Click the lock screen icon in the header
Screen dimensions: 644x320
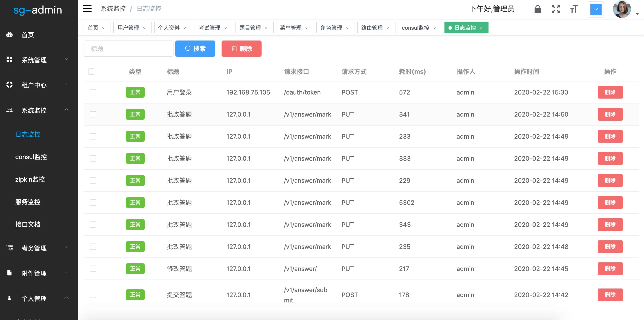538,9
